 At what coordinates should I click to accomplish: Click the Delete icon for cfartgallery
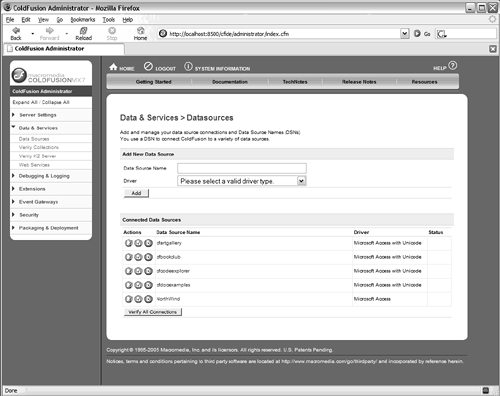[x=148, y=243]
